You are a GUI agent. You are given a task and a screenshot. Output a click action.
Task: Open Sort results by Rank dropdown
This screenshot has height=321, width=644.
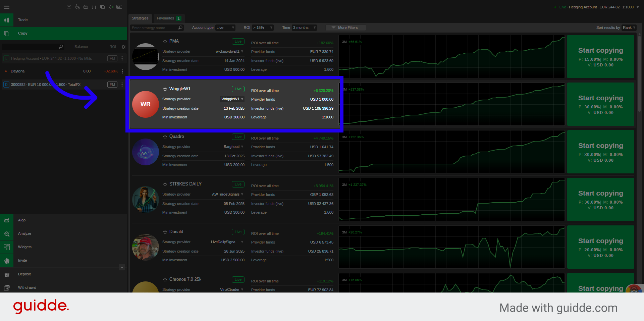click(x=629, y=28)
